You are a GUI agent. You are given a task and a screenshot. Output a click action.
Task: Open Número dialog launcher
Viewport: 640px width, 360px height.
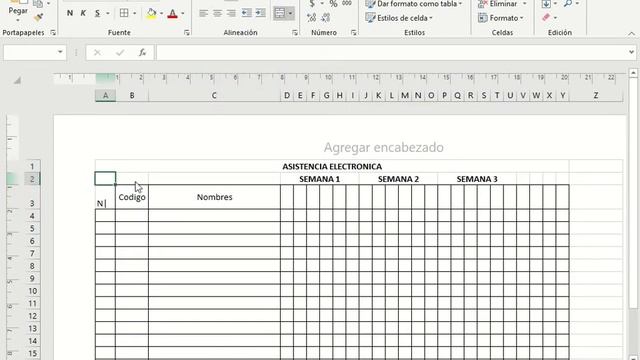coord(353,32)
